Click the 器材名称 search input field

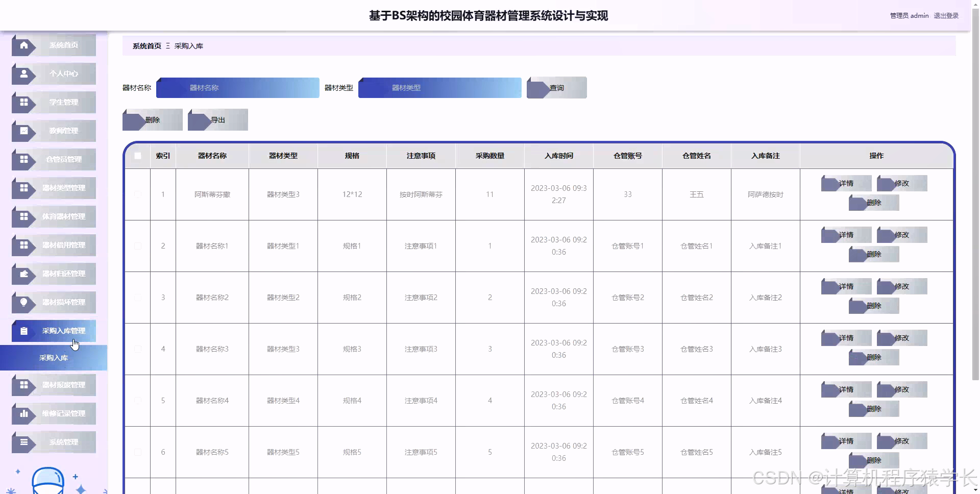pyautogui.click(x=238, y=88)
